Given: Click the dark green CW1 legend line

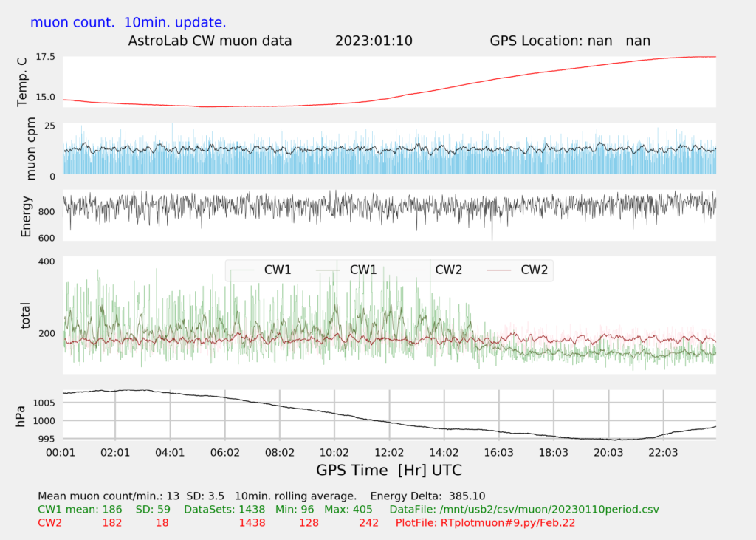Looking at the screenshot, I should 329,270.
